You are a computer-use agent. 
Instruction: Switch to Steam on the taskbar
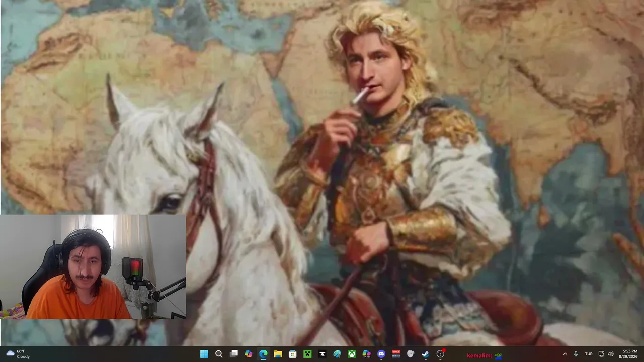[426, 354]
